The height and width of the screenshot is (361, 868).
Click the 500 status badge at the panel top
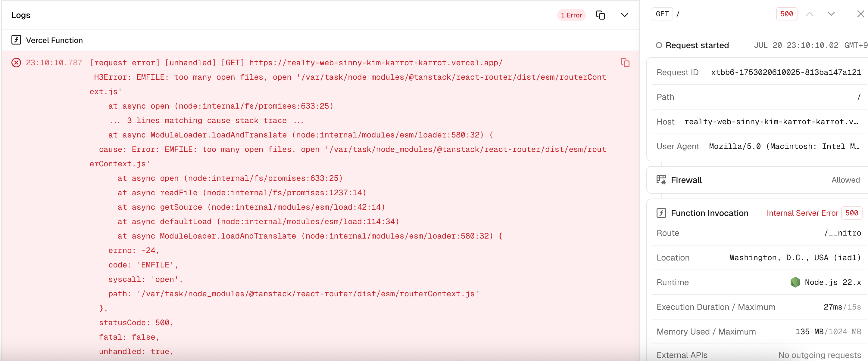pyautogui.click(x=786, y=14)
